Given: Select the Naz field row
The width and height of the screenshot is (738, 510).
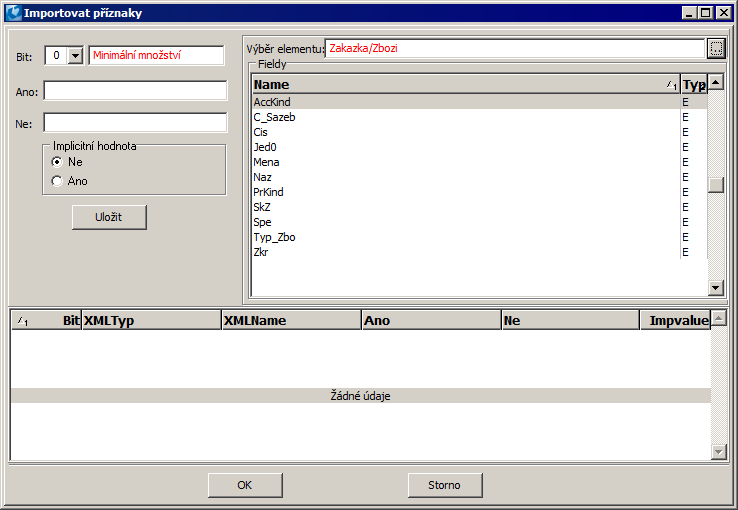Looking at the screenshot, I should [x=480, y=177].
